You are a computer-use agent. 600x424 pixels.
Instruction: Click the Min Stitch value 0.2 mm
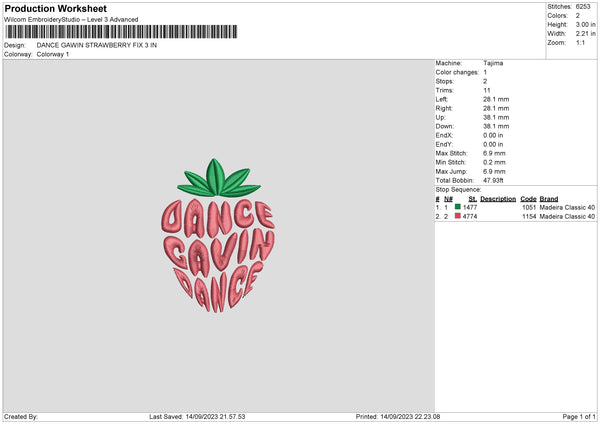(494, 162)
